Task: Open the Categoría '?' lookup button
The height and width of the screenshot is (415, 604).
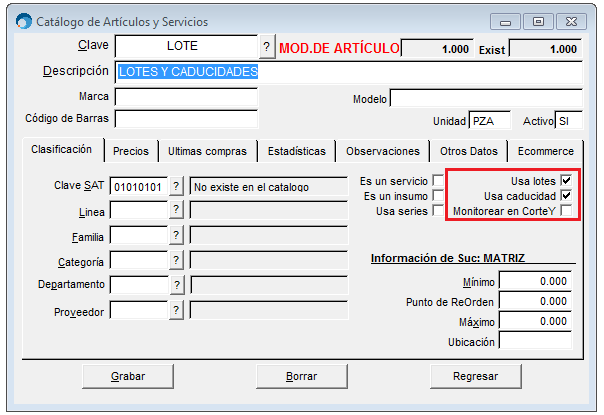Action: [176, 260]
